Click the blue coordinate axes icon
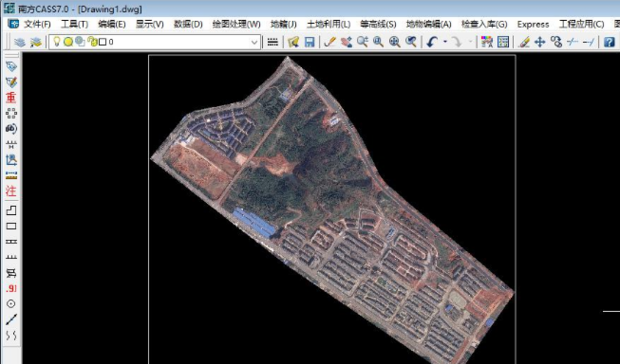 coord(11,160)
